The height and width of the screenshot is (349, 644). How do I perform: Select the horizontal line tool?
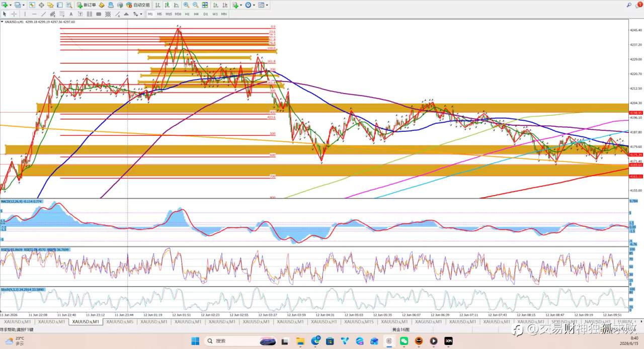tap(34, 14)
